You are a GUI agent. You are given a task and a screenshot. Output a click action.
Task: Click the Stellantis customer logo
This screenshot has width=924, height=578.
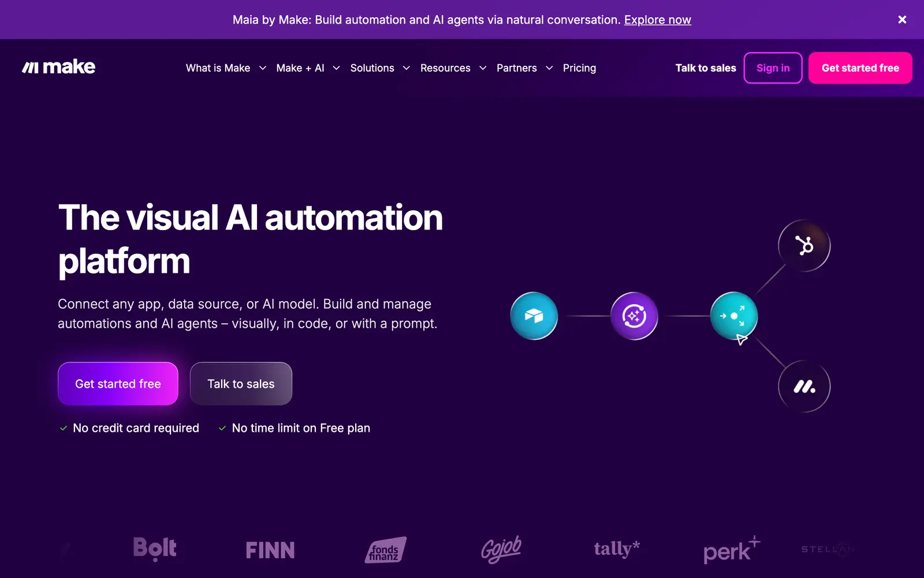coord(828,549)
